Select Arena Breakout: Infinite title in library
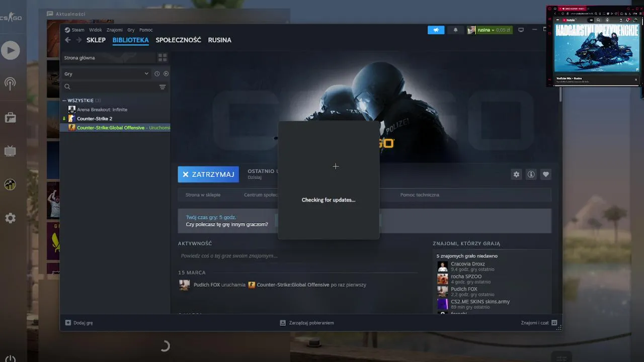Screen dimensions: 644x362 coord(102,110)
